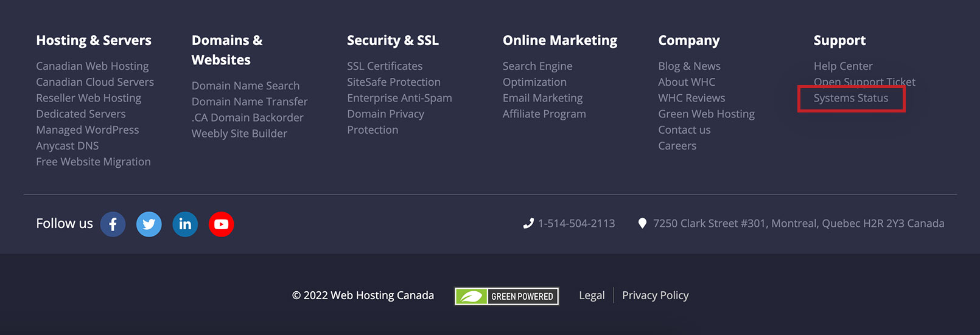This screenshot has height=335, width=980.
Task: Open .CA Domain Backorder link
Action: 247,118
